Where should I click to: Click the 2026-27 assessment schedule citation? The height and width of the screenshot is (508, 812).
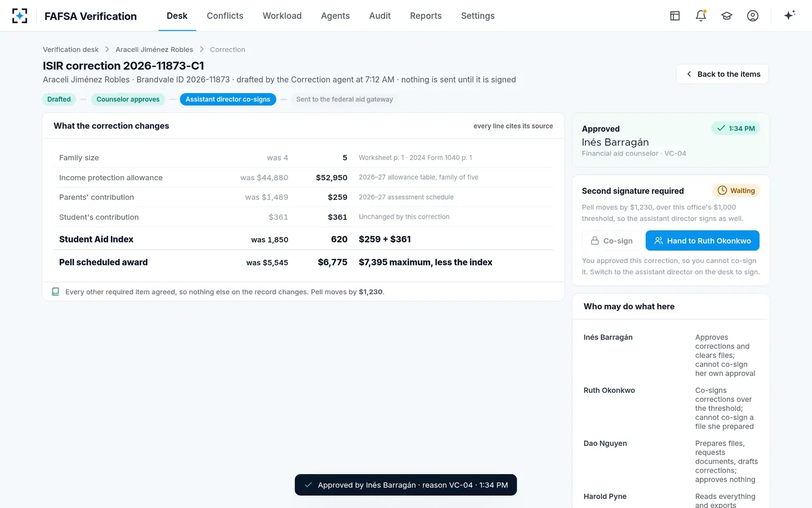click(x=406, y=198)
